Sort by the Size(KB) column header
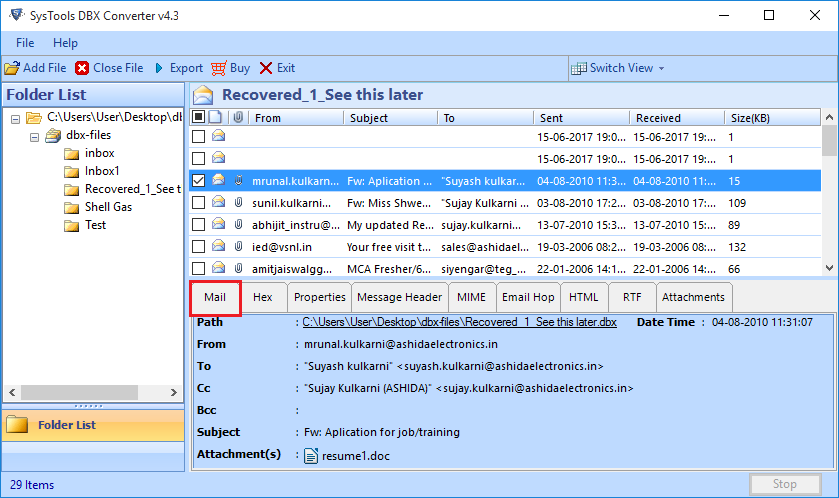The height and width of the screenshot is (498, 839). pos(772,118)
